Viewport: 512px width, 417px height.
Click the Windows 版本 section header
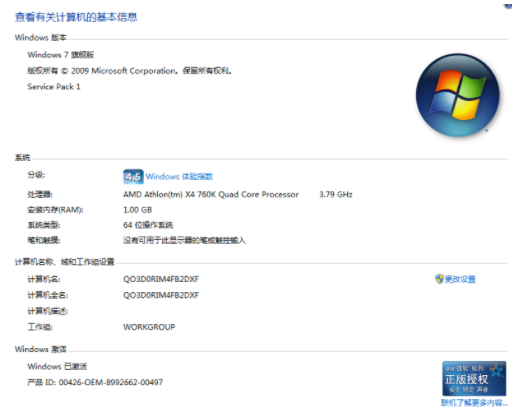tap(40, 37)
